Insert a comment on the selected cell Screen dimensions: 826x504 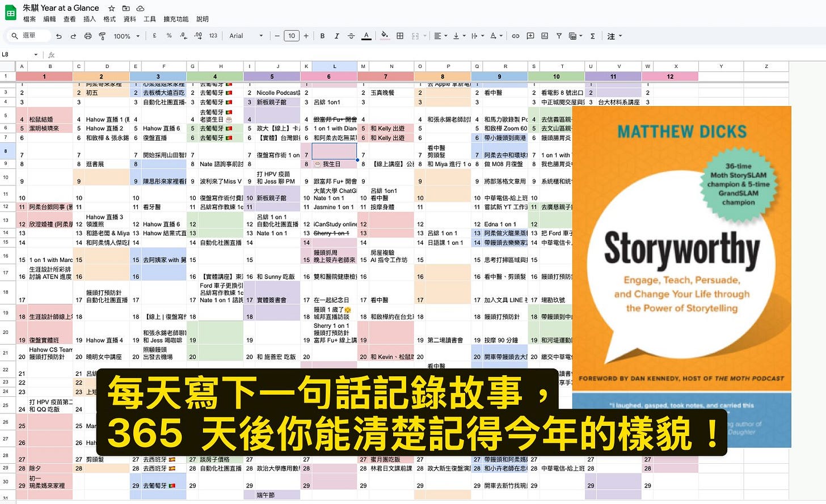point(530,36)
